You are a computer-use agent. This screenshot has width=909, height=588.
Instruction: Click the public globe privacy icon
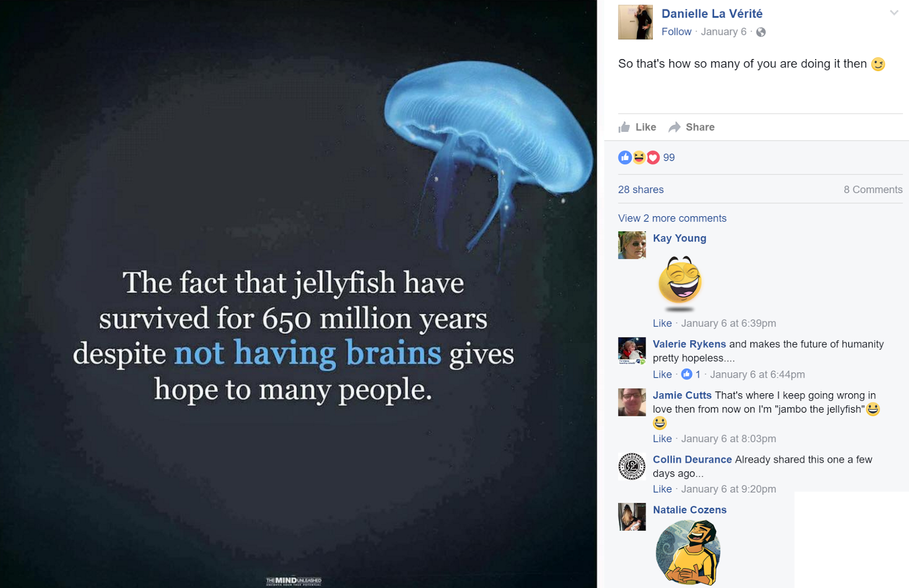click(x=761, y=32)
